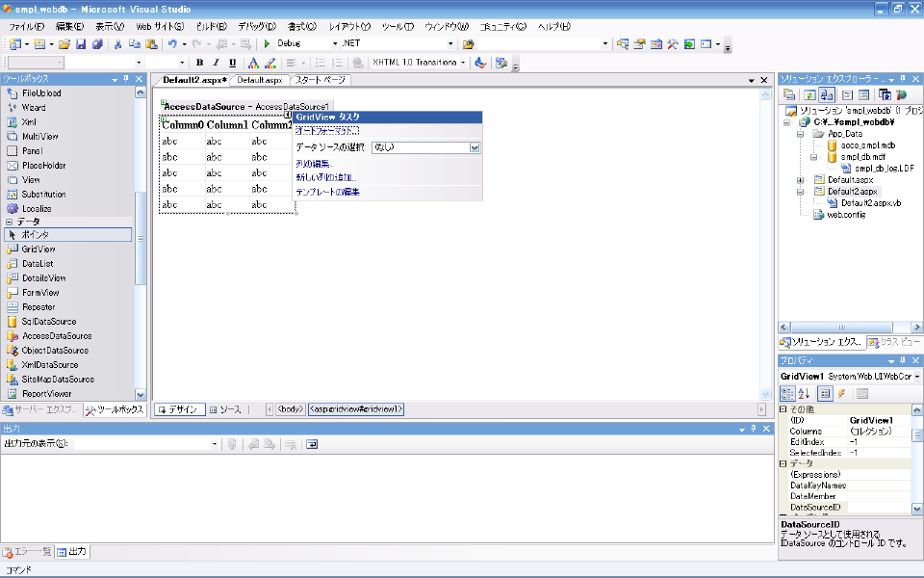
Task: Open the ツール(T) menu
Action: point(398,27)
